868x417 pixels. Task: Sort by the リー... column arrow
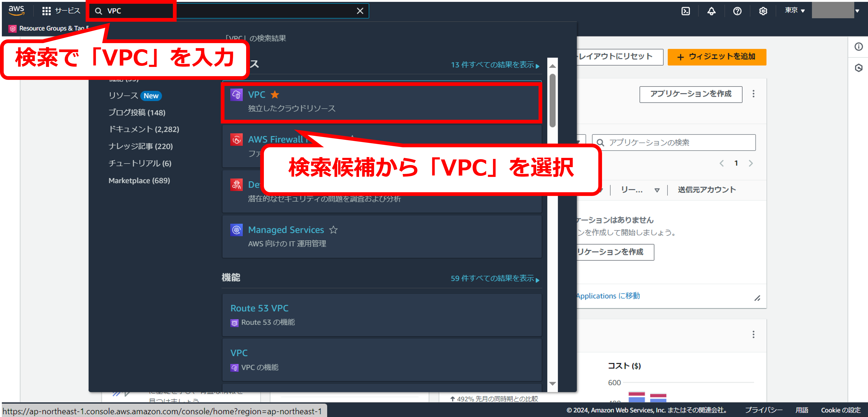click(x=657, y=190)
